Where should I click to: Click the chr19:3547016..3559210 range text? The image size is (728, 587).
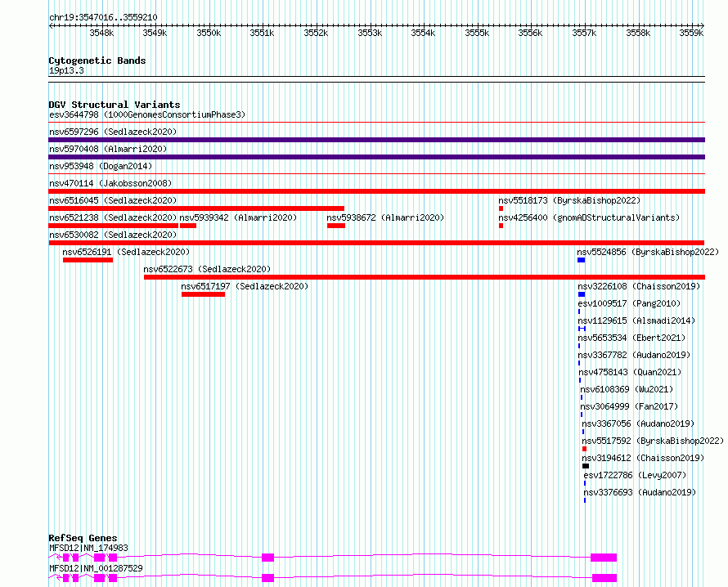103,18
